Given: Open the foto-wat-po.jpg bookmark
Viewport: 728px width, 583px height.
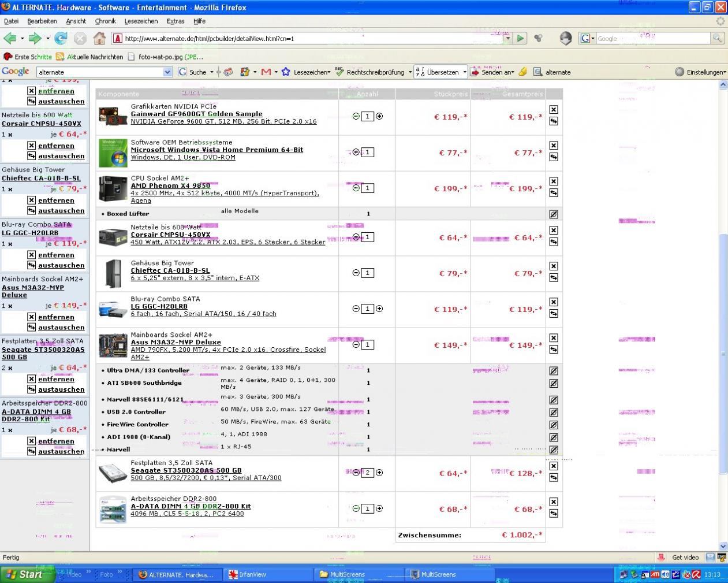Looking at the screenshot, I should pos(166,57).
